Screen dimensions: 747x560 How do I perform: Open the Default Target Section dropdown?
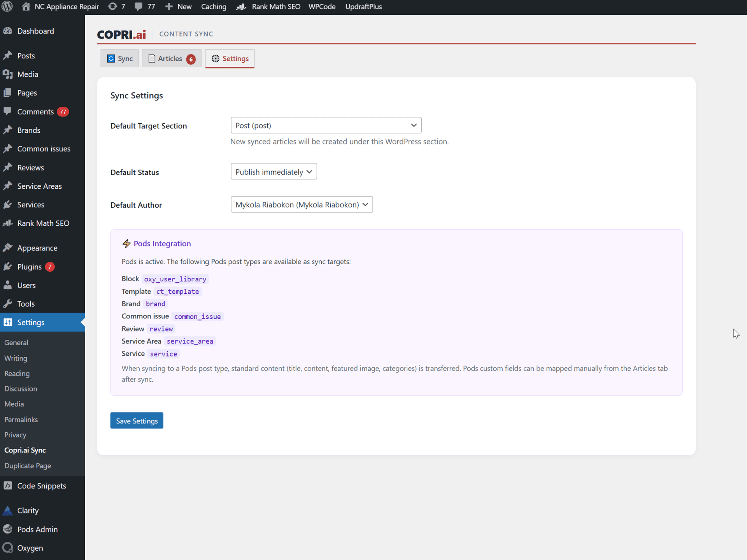pyautogui.click(x=326, y=125)
